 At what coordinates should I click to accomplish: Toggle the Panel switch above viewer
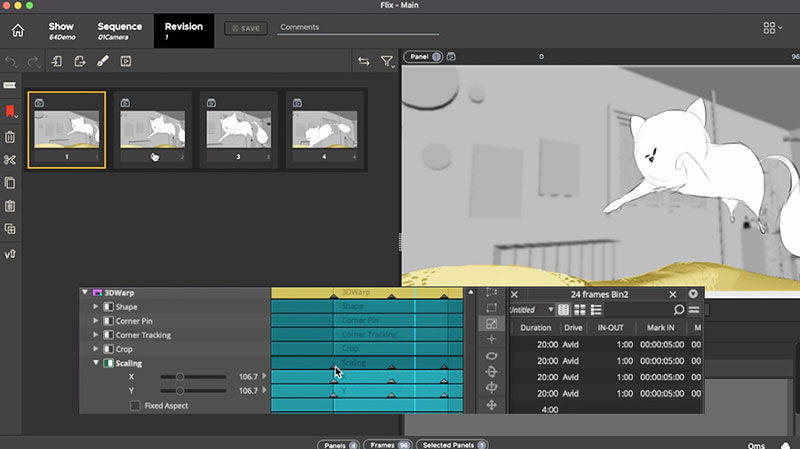tap(423, 57)
